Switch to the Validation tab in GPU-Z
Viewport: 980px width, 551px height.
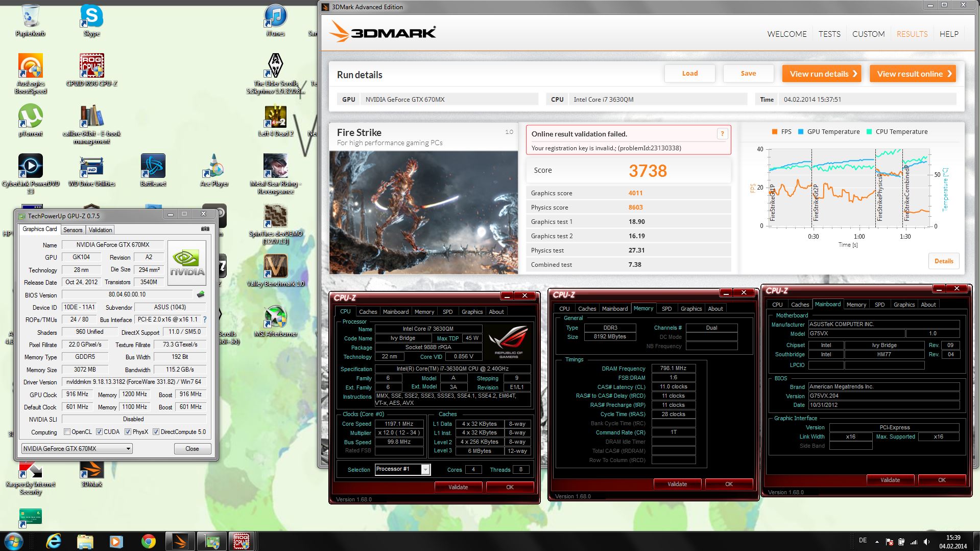(x=100, y=230)
